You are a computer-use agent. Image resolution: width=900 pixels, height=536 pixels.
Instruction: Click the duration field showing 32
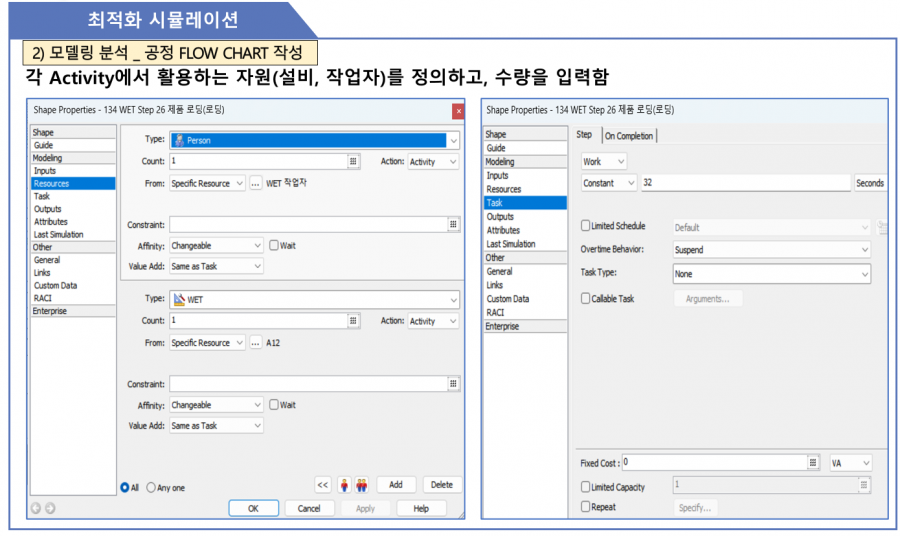(746, 183)
